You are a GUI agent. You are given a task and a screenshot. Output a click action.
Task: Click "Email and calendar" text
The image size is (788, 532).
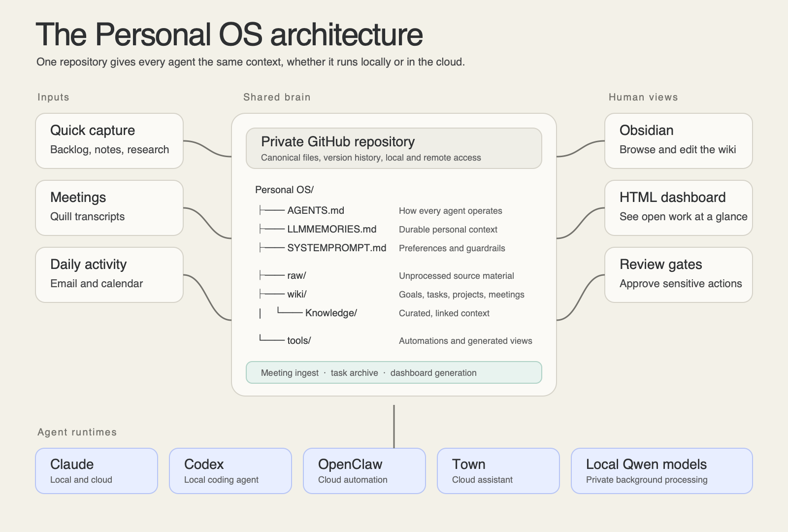coord(97,284)
